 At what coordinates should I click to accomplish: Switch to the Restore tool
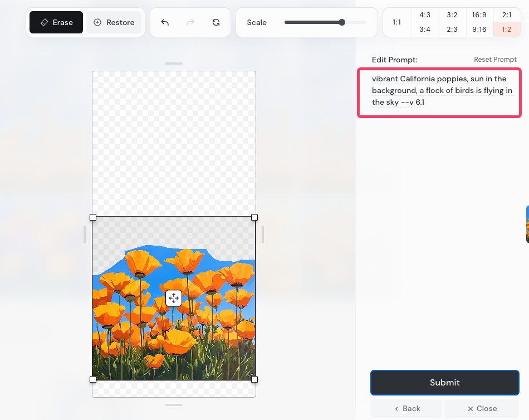[114, 22]
